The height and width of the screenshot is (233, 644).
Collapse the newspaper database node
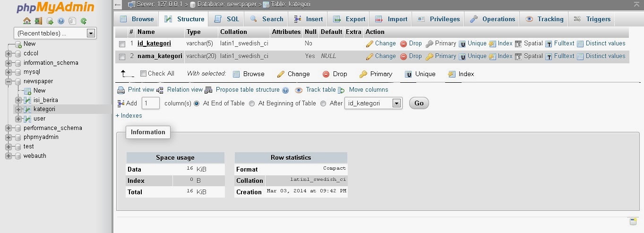click(x=9, y=81)
